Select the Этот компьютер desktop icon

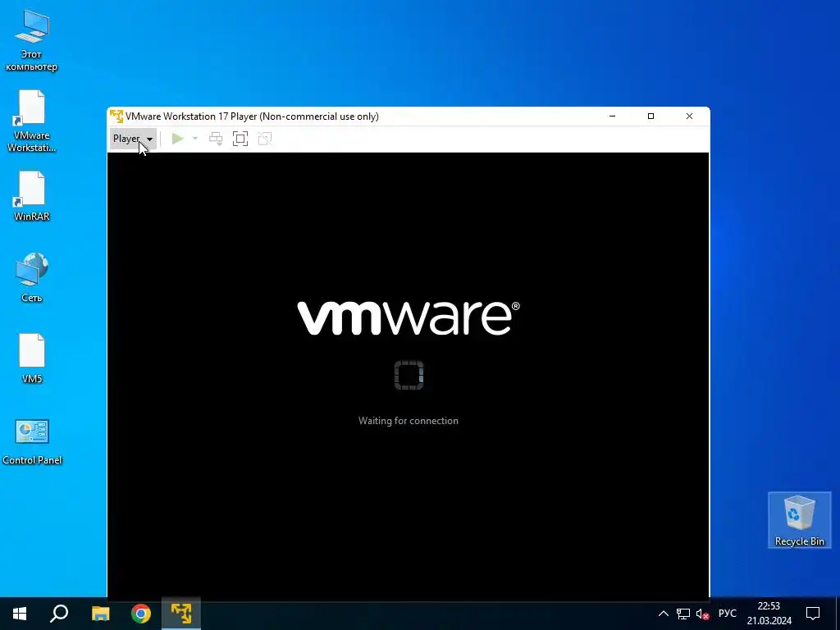[32, 41]
